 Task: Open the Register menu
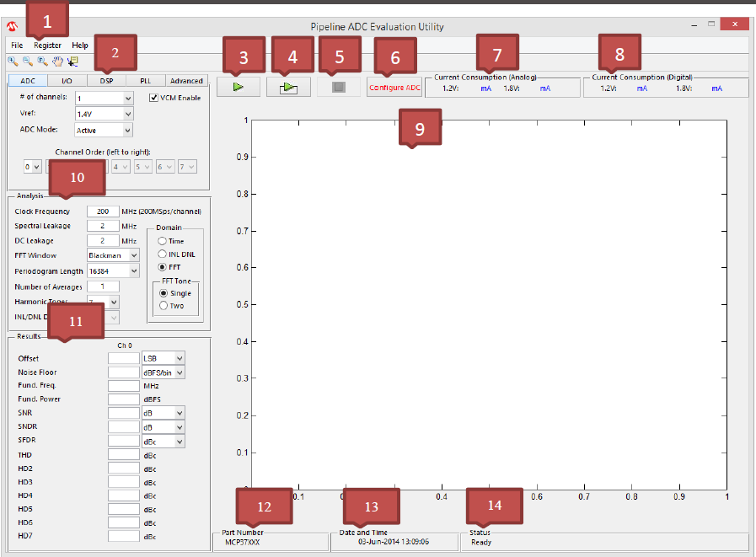[47, 45]
